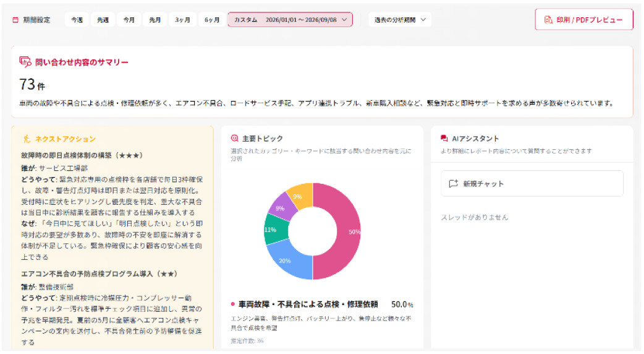The width and height of the screenshot is (644, 354).
Task: Click the print PDF document icon
Action: pos(548,20)
